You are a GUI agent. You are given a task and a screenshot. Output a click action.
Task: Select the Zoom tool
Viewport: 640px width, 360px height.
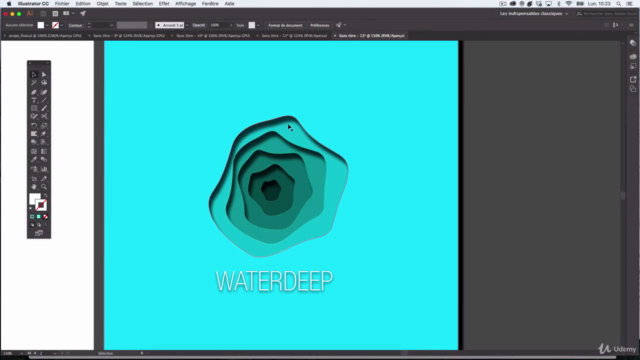pyautogui.click(x=44, y=187)
